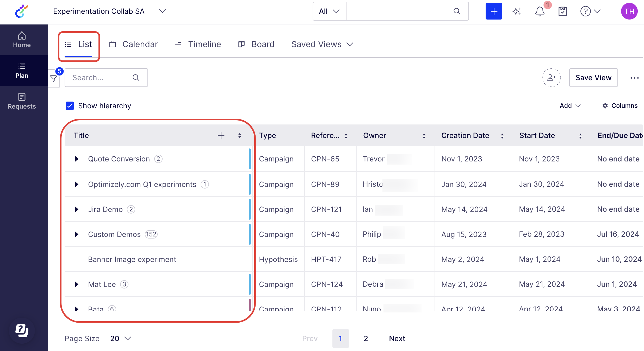
Task: Open the Experimentation Collab SA workspace dropdown
Action: click(x=110, y=11)
